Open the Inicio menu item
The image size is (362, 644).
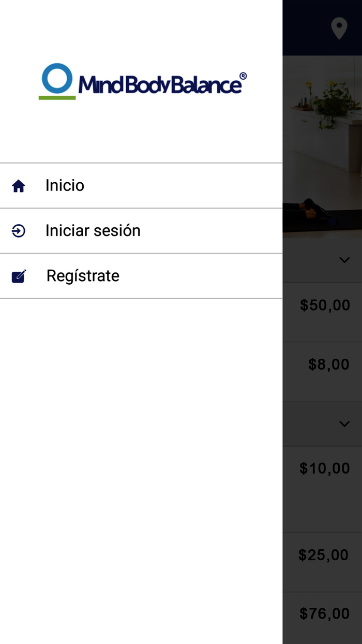click(x=65, y=185)
